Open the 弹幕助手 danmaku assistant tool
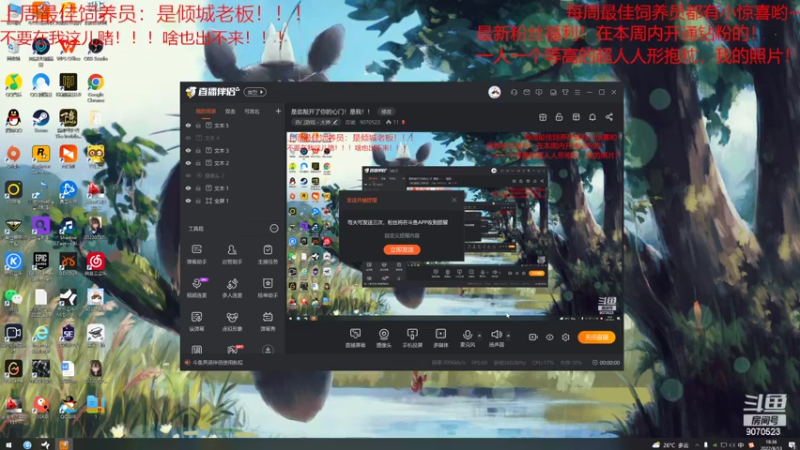 (x=196, y=254)
